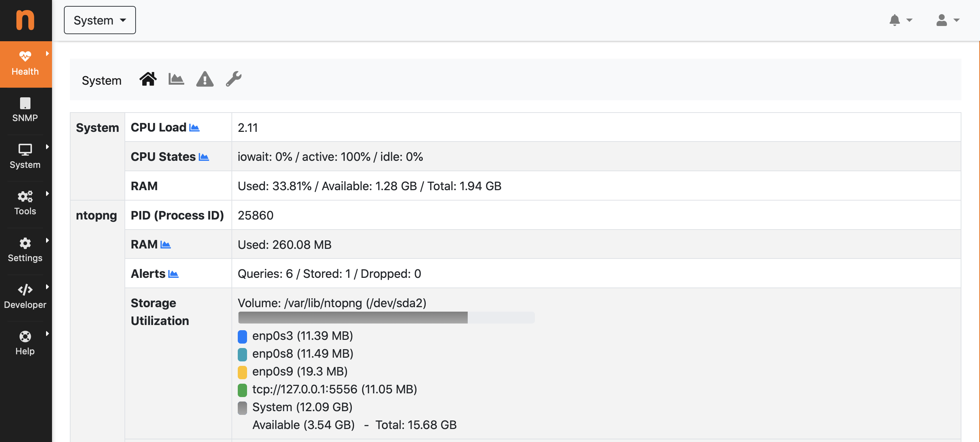Image resolution: width=980 pixels, height=442 pixels.
Task: Open the notifications bell dropdown
Action: tap(900, 20)
